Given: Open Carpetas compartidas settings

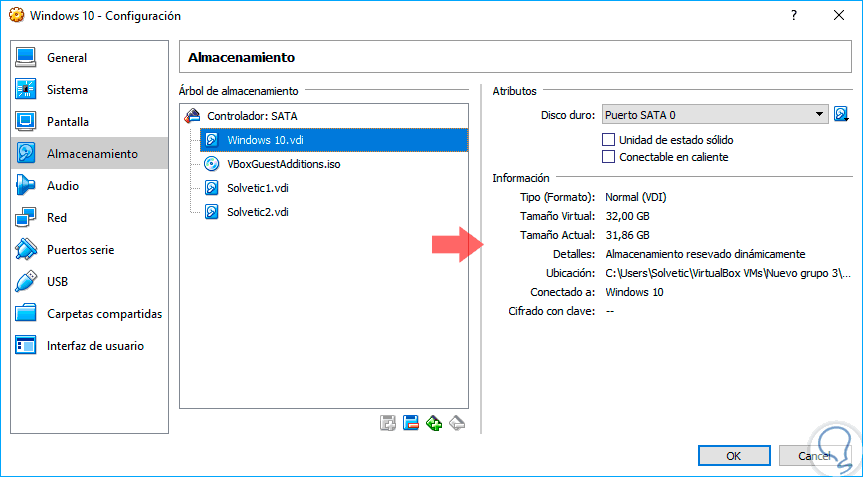Looking at the screenshot, I should [x=105, y=314].
